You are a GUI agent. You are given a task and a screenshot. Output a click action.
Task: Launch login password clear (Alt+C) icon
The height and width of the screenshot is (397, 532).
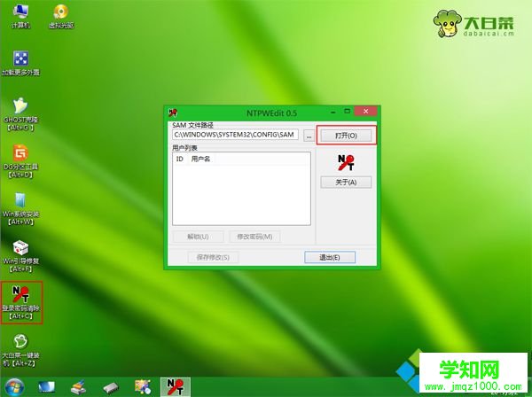21,302
